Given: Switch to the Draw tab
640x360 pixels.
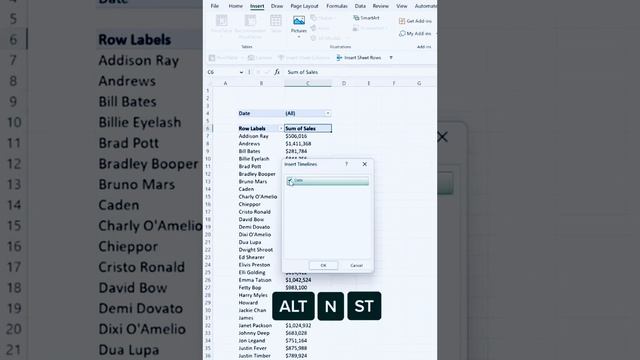Looking at the screenshot, I should click(x=277, y=6).
